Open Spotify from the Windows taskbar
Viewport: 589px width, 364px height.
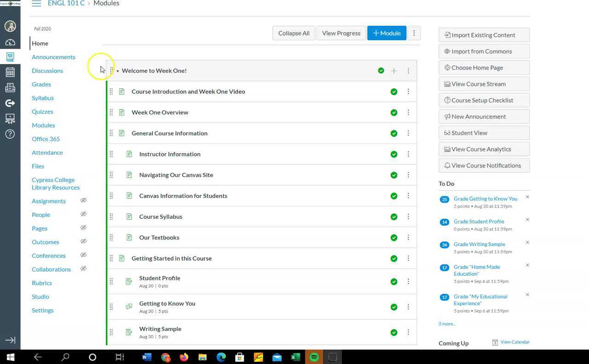point(314,357)
